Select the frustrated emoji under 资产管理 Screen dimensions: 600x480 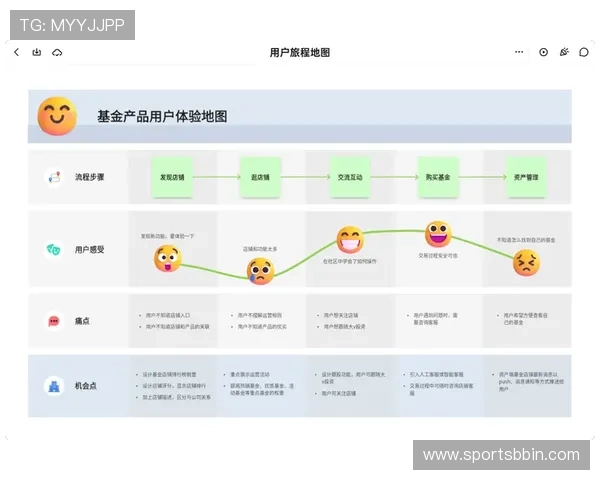pos(527,263)
